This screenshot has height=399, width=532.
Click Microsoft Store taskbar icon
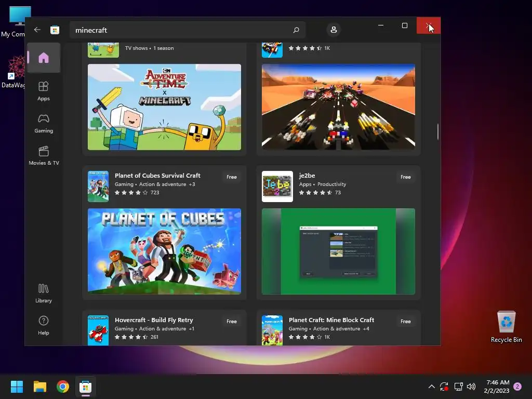coord(86,387)
